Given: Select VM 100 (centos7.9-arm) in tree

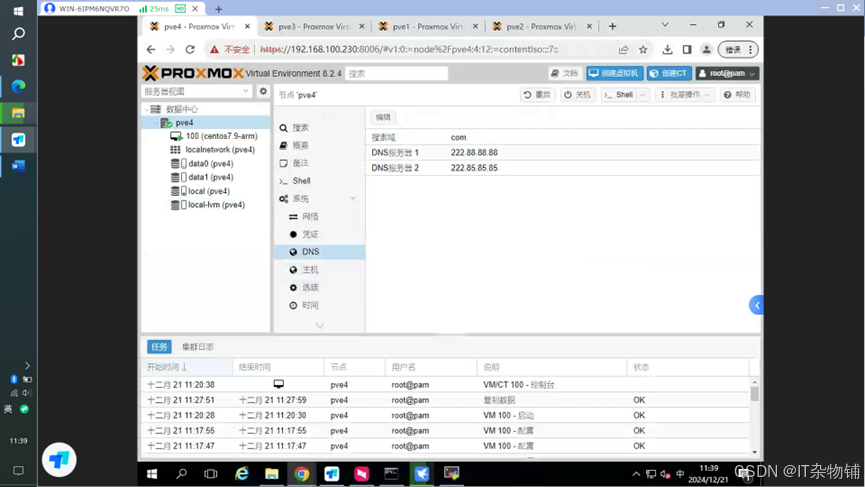Looking at the screenshot, I should click(x=214, y=136).
